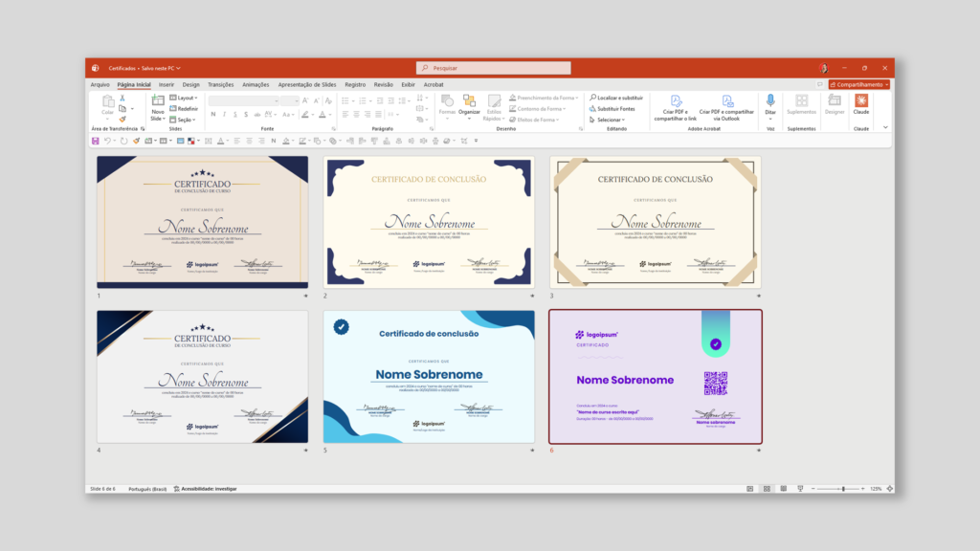Switch to Normal view icon in status bar
Viewport: 980px width, 551px height.
pos(750,489)
